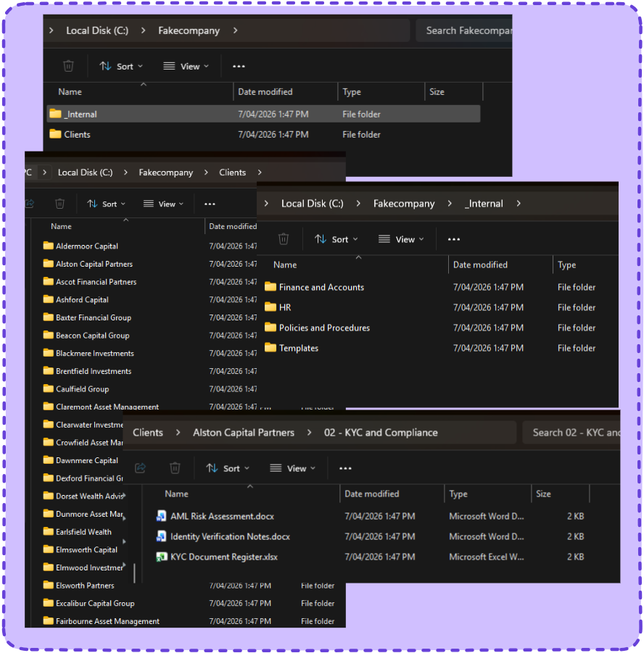Select the Identity Verification Notes.docx file icon

(162, 537)
